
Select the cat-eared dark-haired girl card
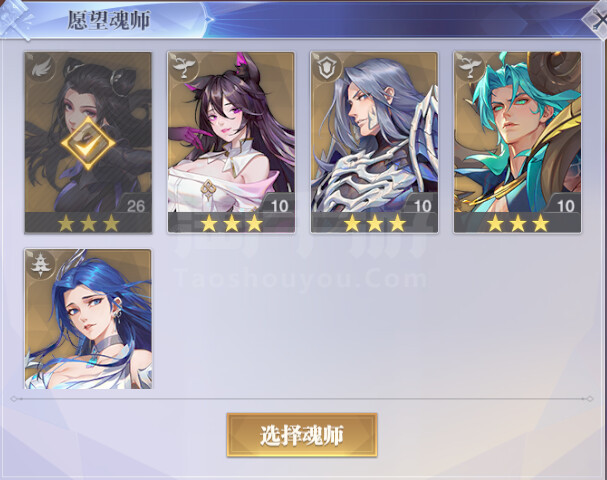point(231,142)
